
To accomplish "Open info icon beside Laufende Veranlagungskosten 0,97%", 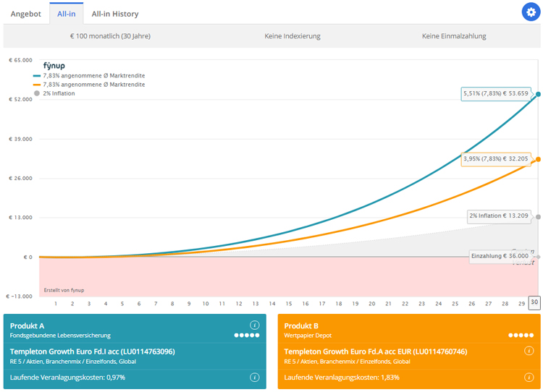I will [x=255, y=377].
